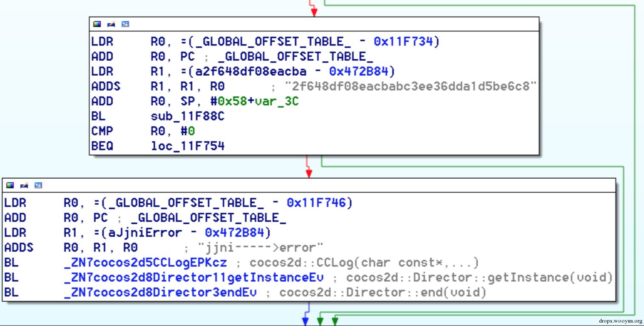
Task: Click the "jjni----->error" string comment
Action: (x=261, y=248)
